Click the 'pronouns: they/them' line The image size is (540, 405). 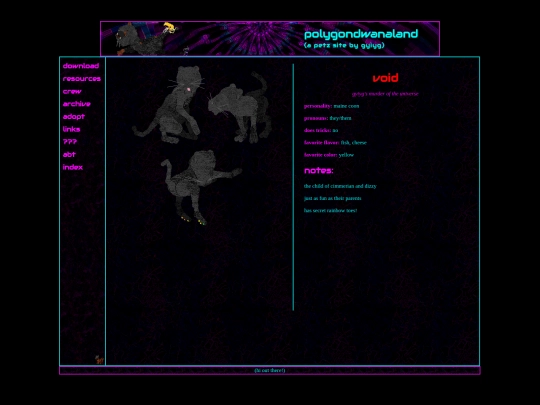pos(328,118)
